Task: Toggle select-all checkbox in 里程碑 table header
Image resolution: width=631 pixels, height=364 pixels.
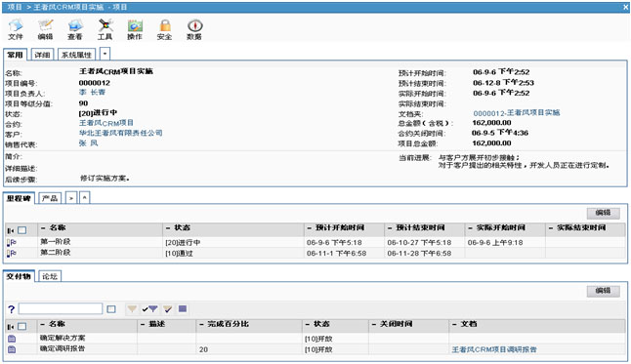Action: point(22,230)
